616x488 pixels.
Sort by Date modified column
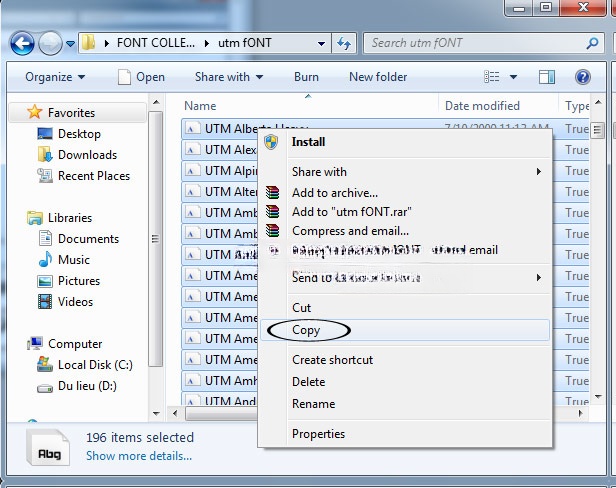click(x=482, y=106)
